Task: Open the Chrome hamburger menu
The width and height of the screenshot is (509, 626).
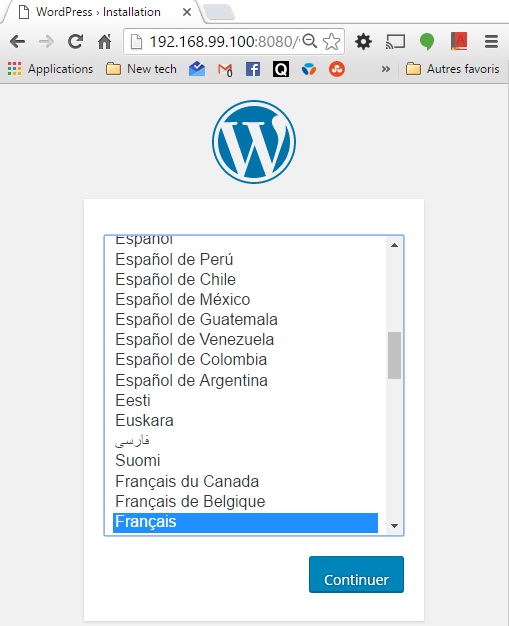Action: coord(491,42)
